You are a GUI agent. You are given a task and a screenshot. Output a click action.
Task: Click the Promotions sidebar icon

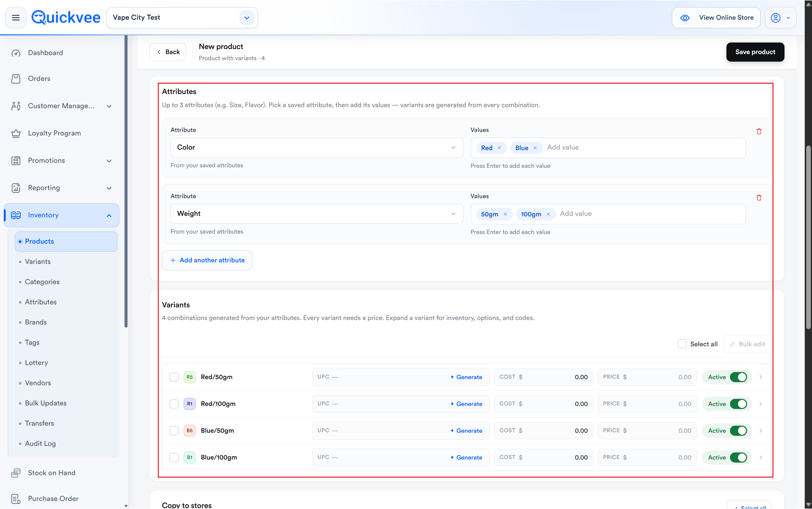pyautogui.click(x=16, y=161)
